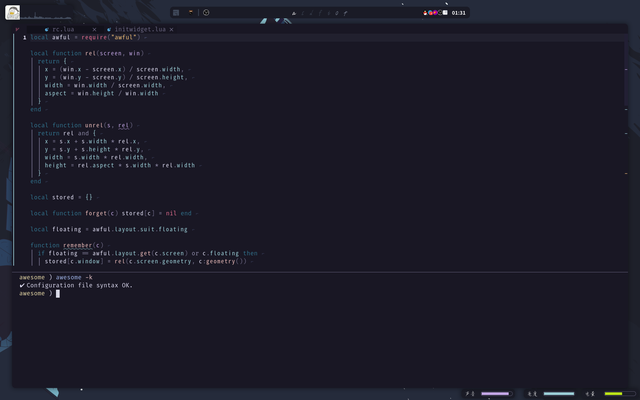Click the white rightmost system tray icon
640x400 pixels.
pyautogui.click(x=445, y=13)
